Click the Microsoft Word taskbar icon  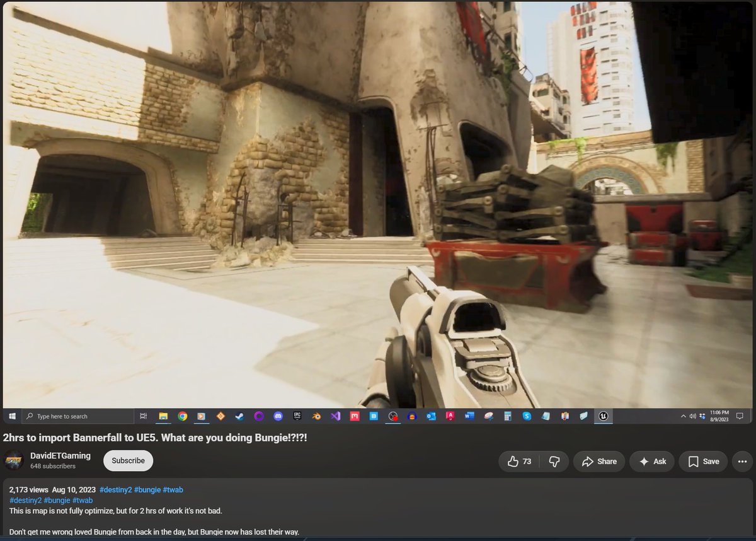469,416
